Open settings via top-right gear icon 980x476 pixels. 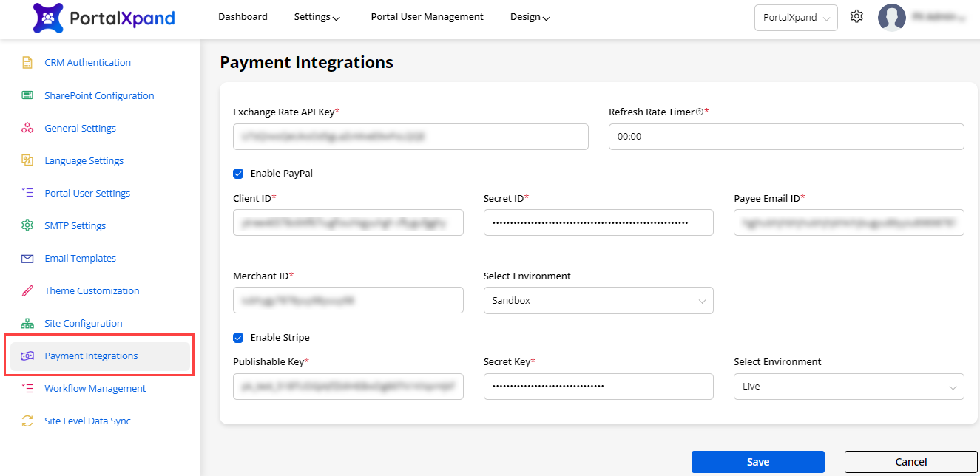click(856, 16)
